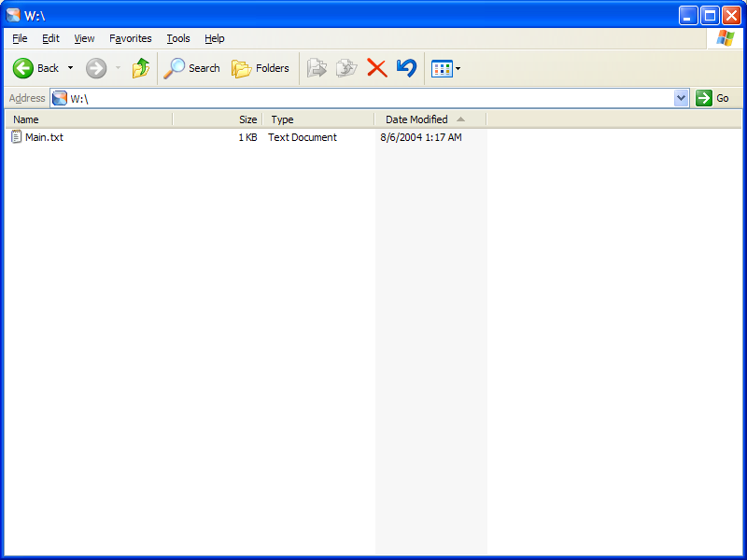Undo with the blue arrow icon
Image resolution: width=747 pixels, height=560 pixels.
(406, 68)
